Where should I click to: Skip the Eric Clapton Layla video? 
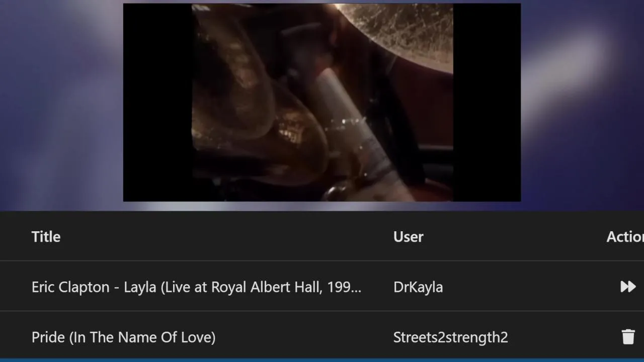click(628, 287)
